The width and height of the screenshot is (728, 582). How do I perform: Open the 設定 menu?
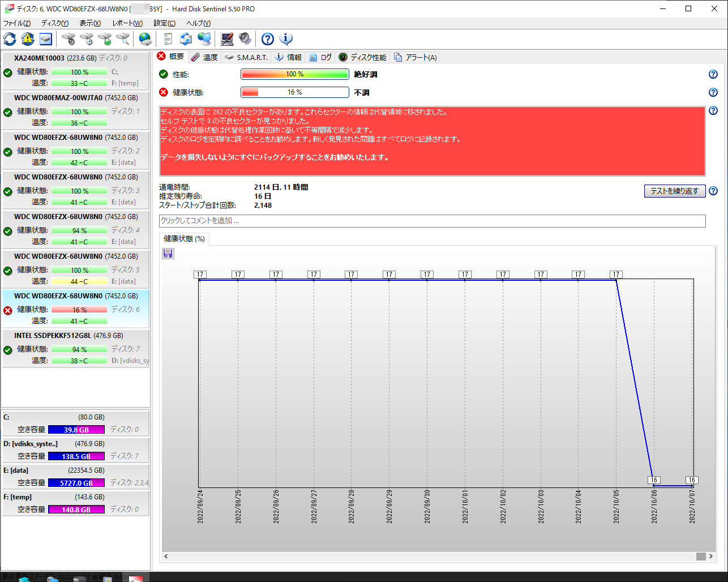coord(165,23)
